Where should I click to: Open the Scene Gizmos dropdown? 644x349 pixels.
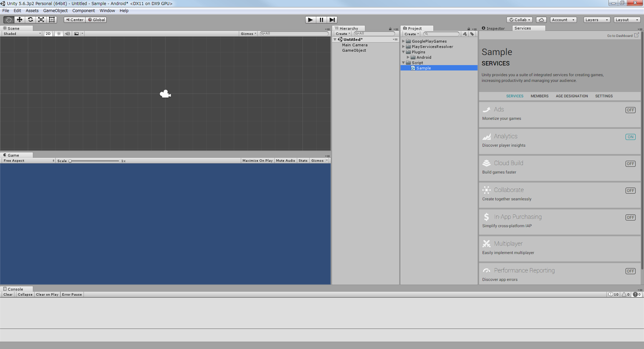(x=249, y=34)
